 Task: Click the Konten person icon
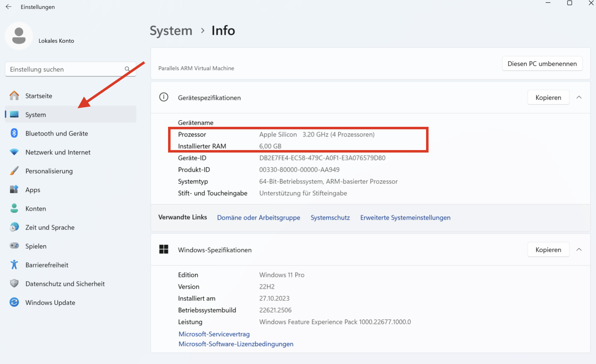pyautogui.click(x=14, y=208)
